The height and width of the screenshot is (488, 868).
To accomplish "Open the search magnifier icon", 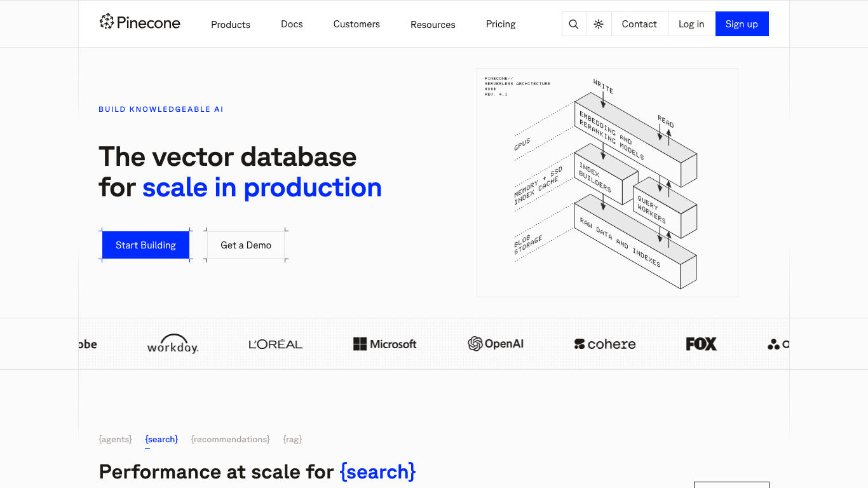I will (574, 24).
